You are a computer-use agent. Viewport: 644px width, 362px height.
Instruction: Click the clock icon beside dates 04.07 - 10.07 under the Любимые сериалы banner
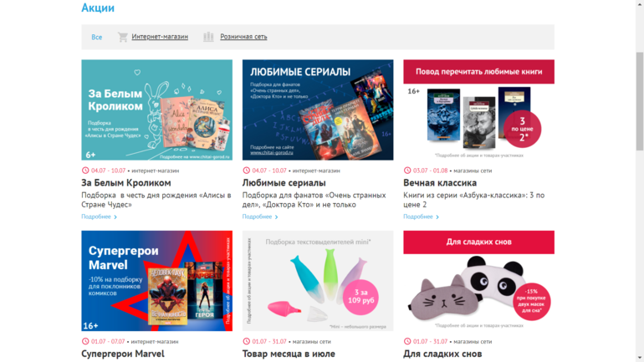pyautogui.click(x=246, y=171)
